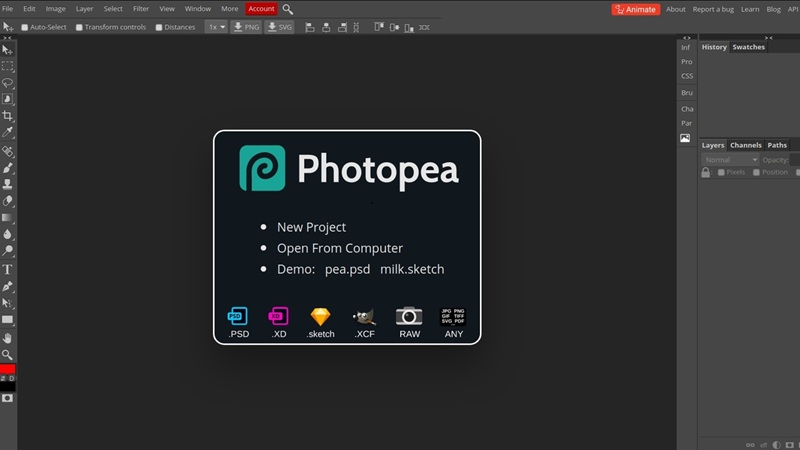
Task: Click the .PSD format icon
Action: 238,316
